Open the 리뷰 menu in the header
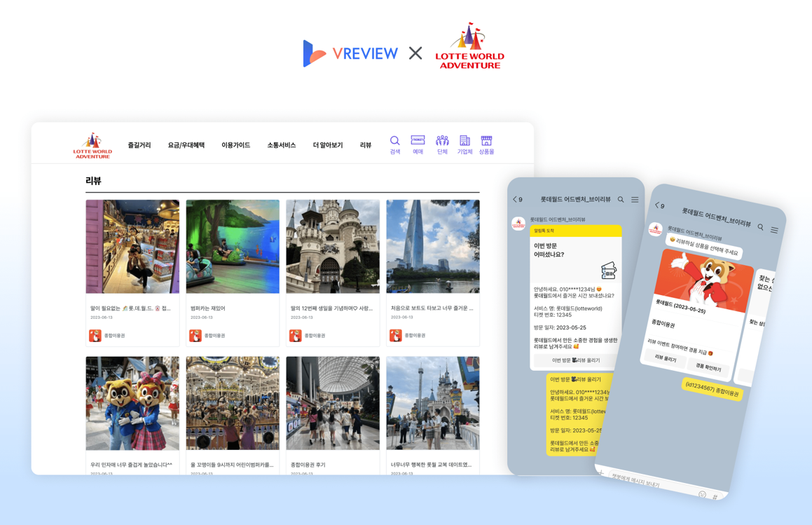 (x=366, y=145)
